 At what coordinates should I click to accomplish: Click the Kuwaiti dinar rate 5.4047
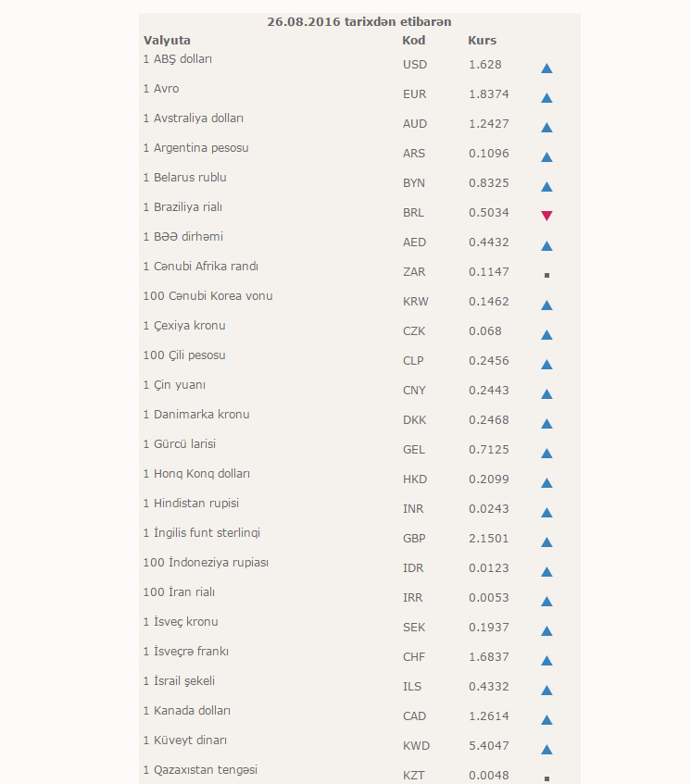(488, 746)
